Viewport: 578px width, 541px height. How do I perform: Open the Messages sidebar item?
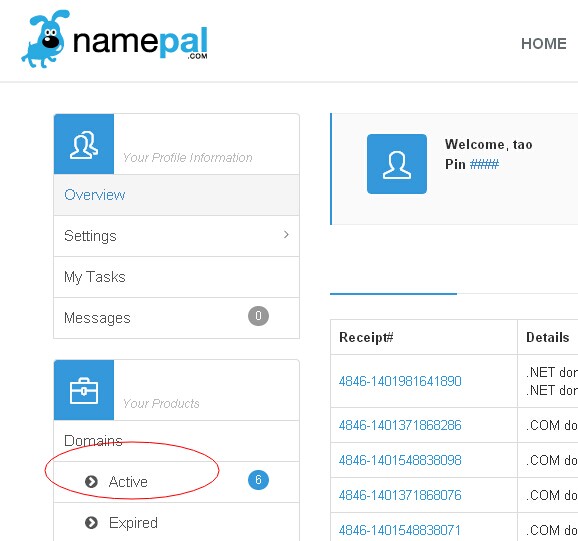(x=176, y=318)
